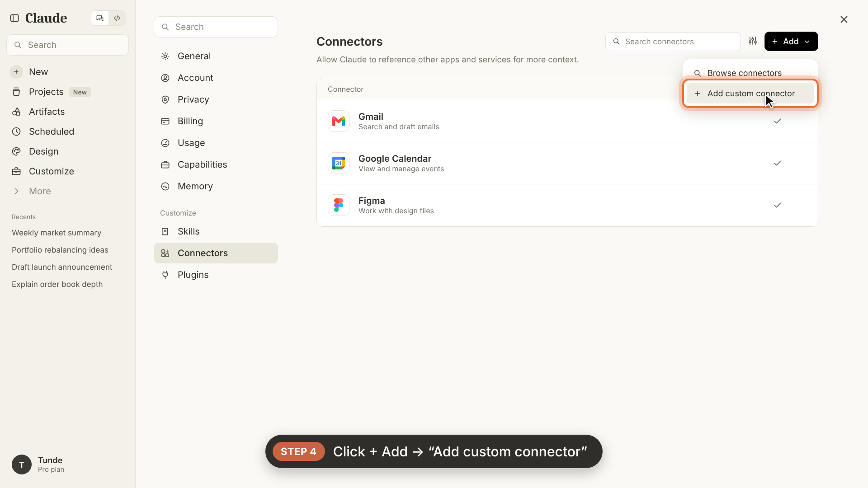Click "View and manage events" description
The image size is (868, 488).
click(401, 169)
